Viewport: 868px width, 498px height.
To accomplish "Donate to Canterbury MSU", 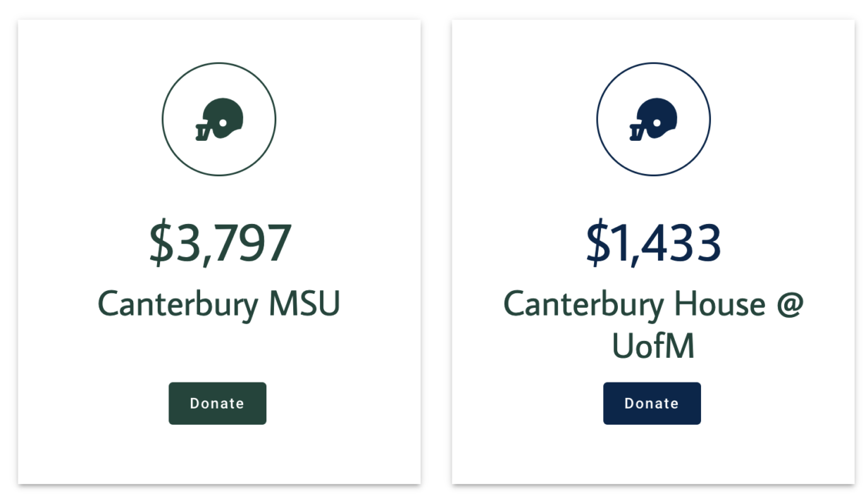I will (217, 404).
